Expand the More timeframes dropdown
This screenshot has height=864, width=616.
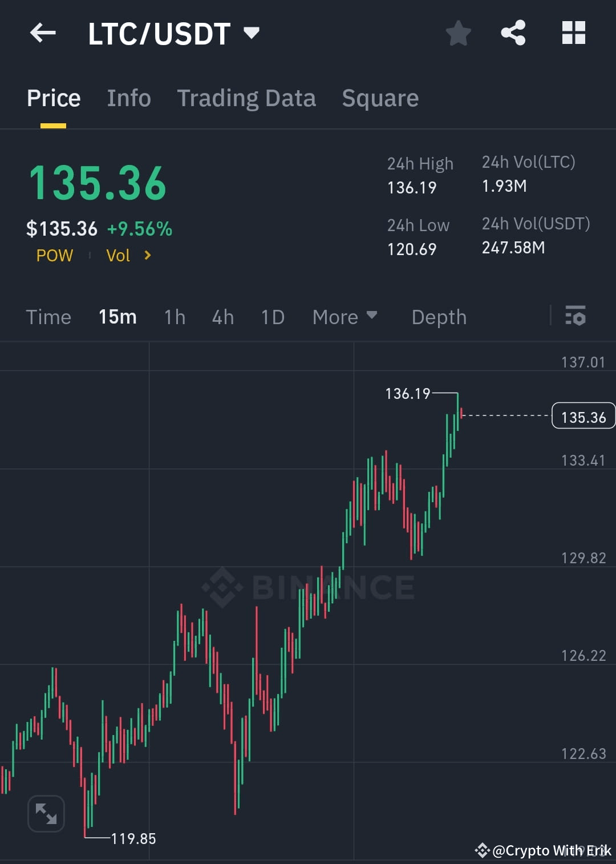coord(345,317)
